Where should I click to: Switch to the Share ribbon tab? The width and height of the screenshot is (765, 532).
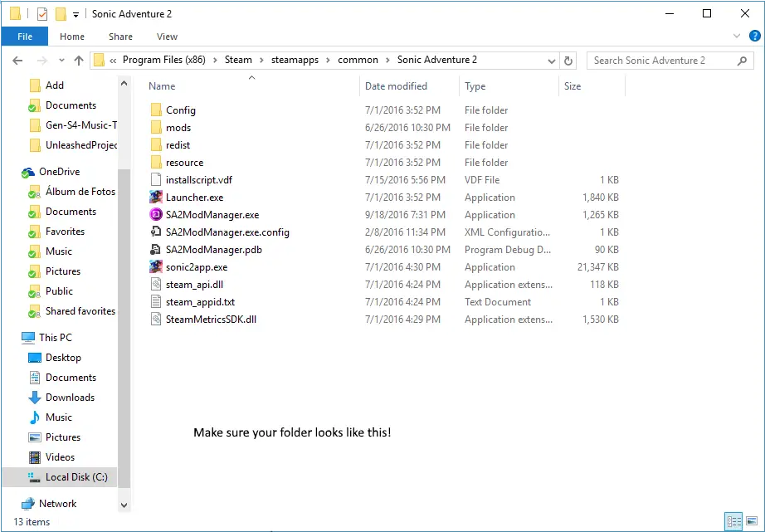pos(120,37)
